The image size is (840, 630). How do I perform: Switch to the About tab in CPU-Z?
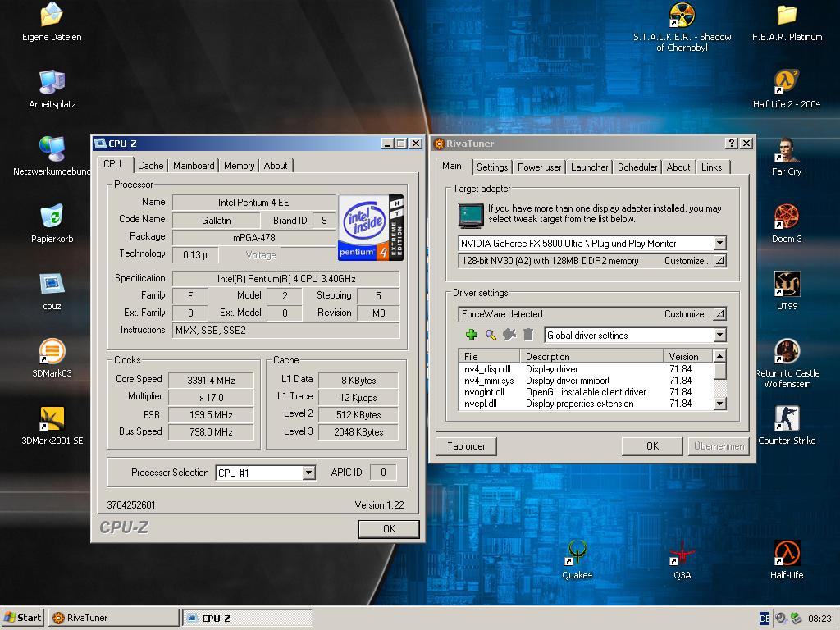pyautogui.click(x=276, y=166)
